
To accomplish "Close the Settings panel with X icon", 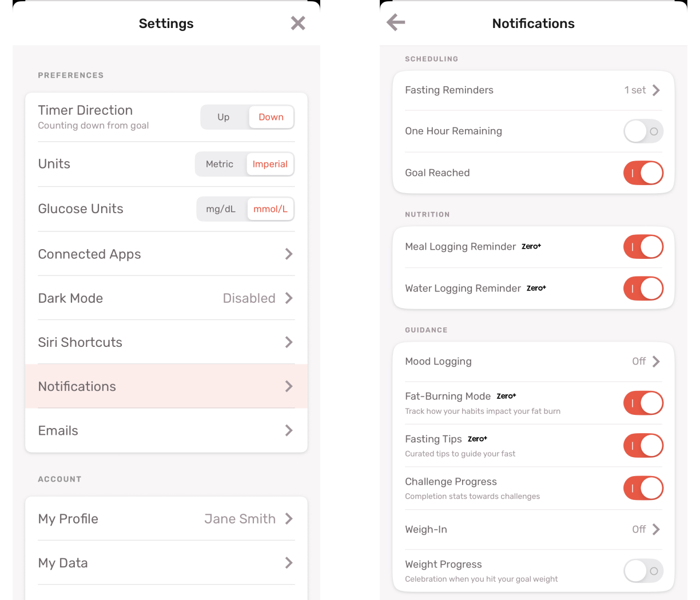I will 298,23.
